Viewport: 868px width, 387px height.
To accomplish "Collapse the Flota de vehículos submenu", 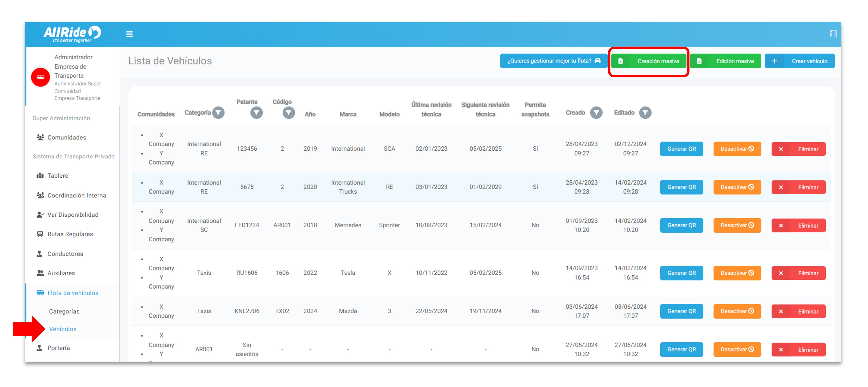I will (x=73, y=293).
